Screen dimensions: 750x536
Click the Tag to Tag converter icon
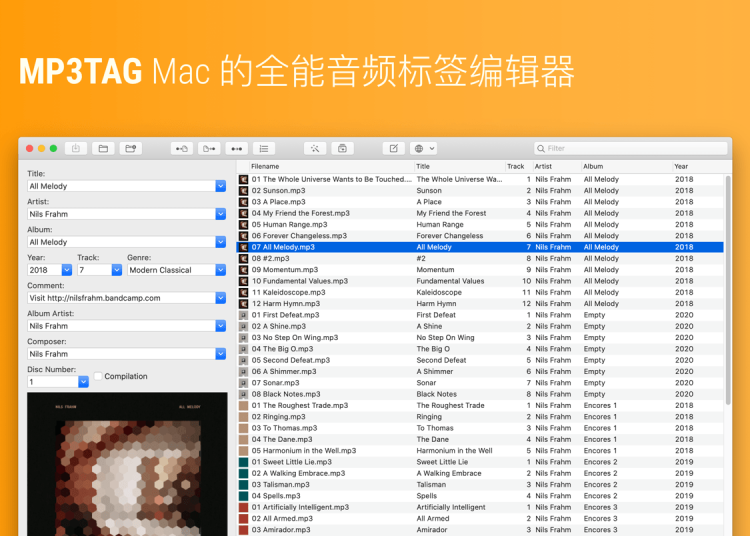(236, 148)
